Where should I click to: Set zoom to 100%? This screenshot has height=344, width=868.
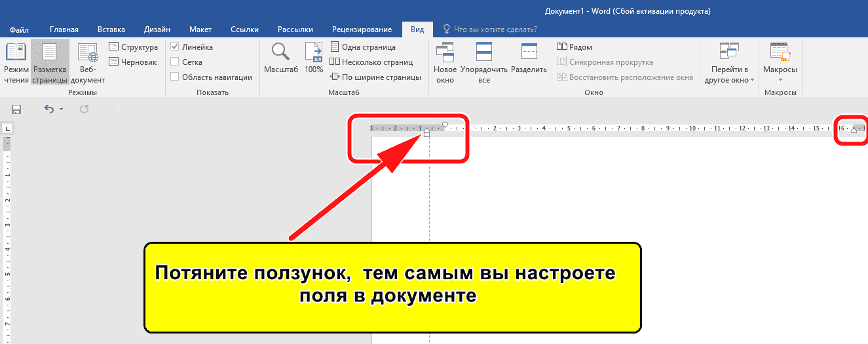(x=314, y=58)
